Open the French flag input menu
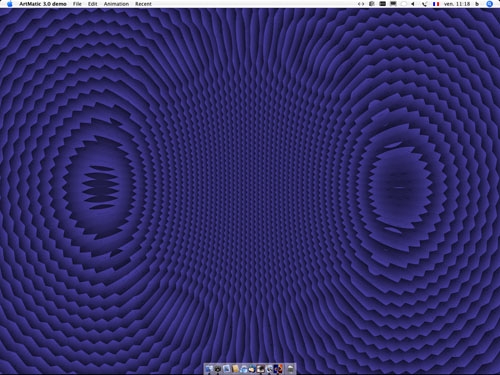Viewport: 500px width, 375px height. click(436, 4)
